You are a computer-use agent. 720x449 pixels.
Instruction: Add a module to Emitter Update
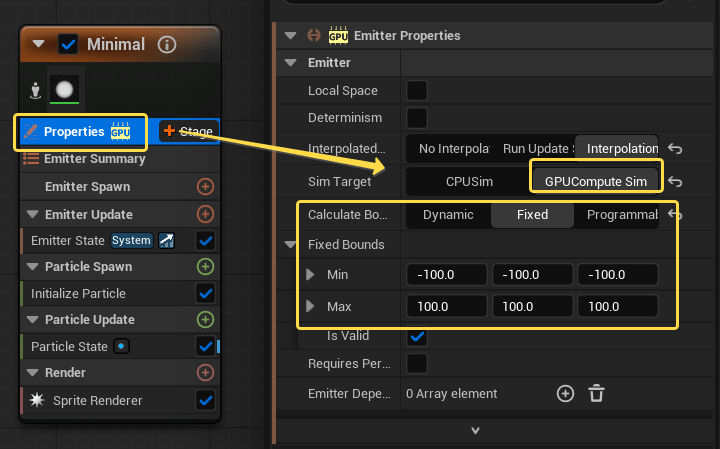(x=205, y=214)
